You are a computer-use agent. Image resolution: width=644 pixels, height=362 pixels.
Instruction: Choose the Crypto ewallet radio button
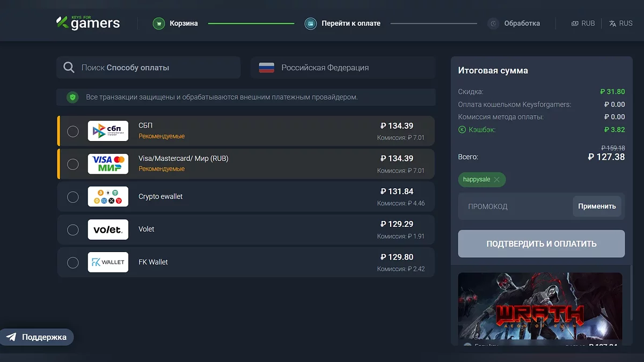click(73, 197)
